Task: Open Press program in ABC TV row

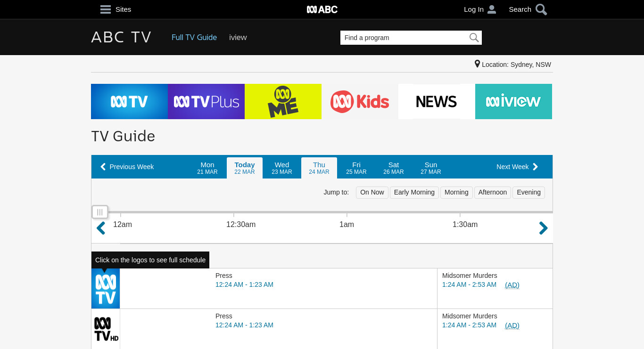Action: pos(224,276)
